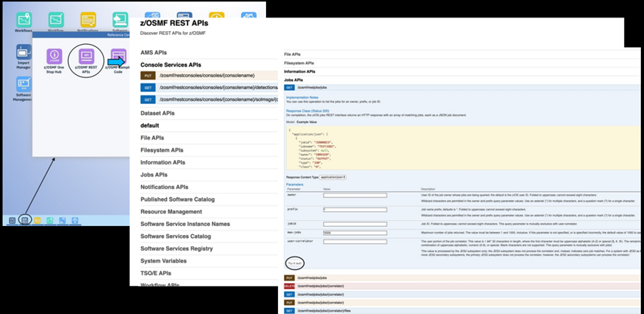Screen dimensions: 644x314
Task: Expand Filesystem APIs in the left API list
Action: pos(162,150)
